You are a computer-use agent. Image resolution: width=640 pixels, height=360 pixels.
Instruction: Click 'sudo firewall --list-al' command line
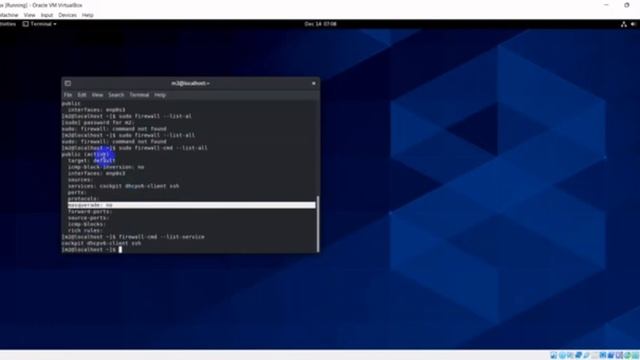(127, 116)
